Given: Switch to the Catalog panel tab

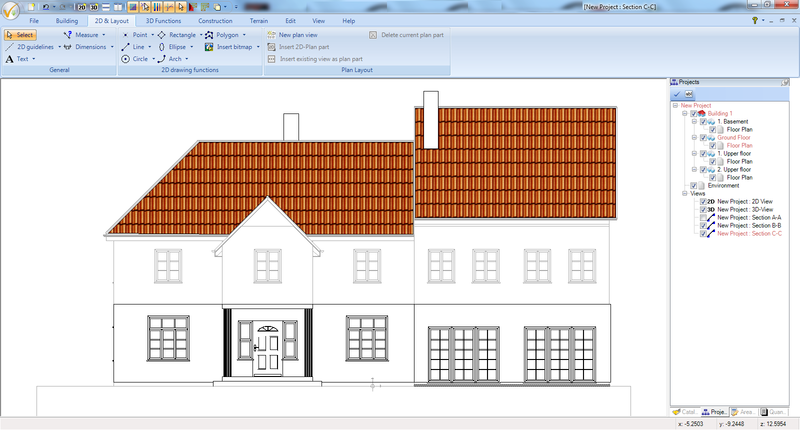Looking at the screenshot, I should pyautogui.click(x=685, y=412).
